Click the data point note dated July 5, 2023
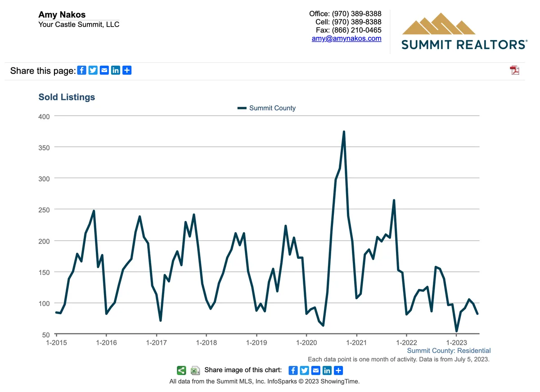 point(399,359)
